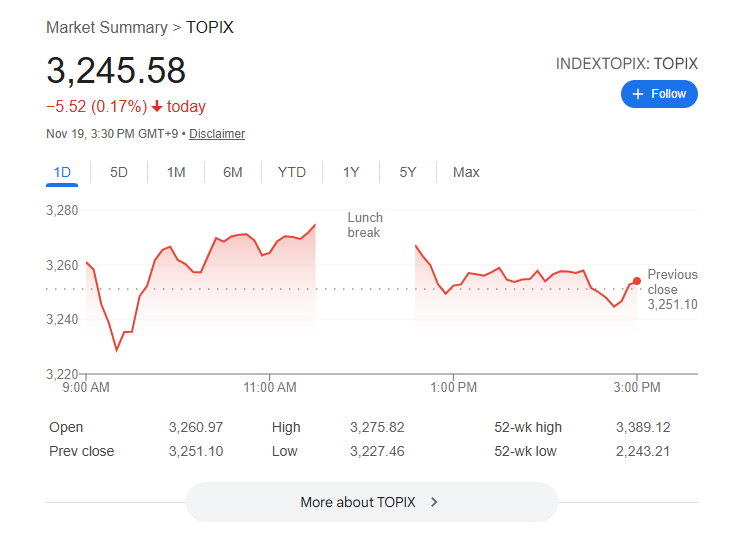The image size is (749, 555).
Task: View the 5Y chart range
Action: [408, 172]
